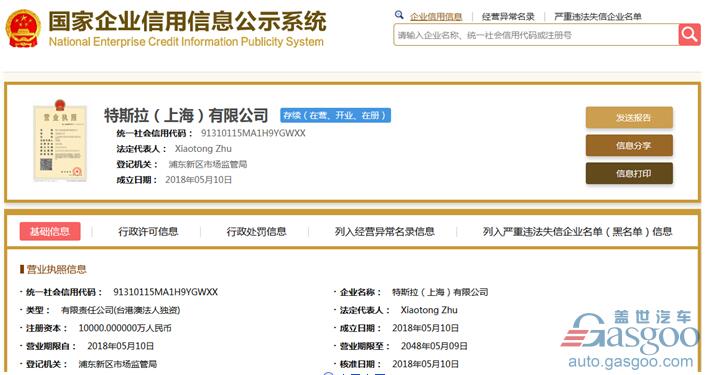The height and width of the screenshot is (375, 705).
Task: Select the 严重违法失信企业名单 search category
Action: [598, 17]
